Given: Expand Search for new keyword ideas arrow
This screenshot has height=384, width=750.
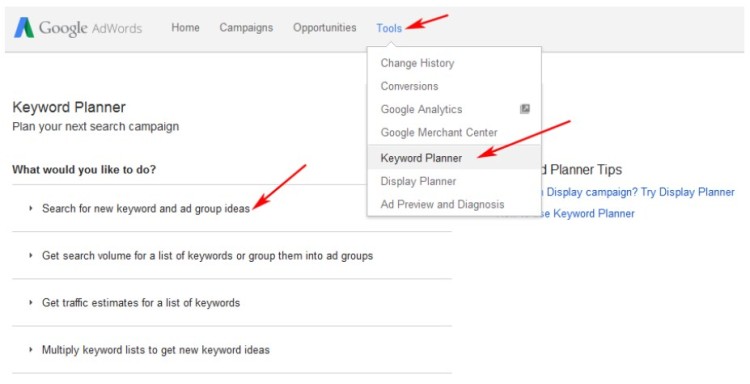Looking at the screenshot, I should click(31, 208).
